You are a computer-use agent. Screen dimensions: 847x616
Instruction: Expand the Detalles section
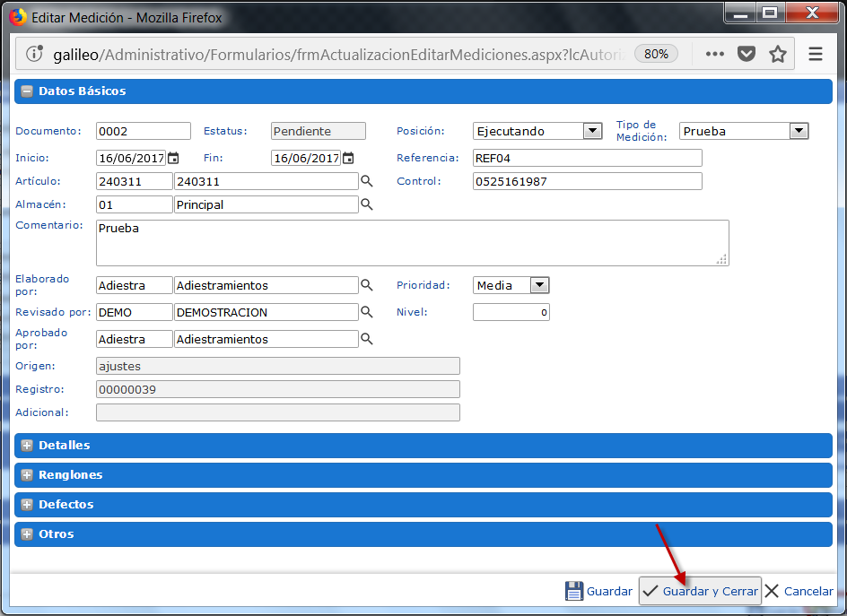27,446
